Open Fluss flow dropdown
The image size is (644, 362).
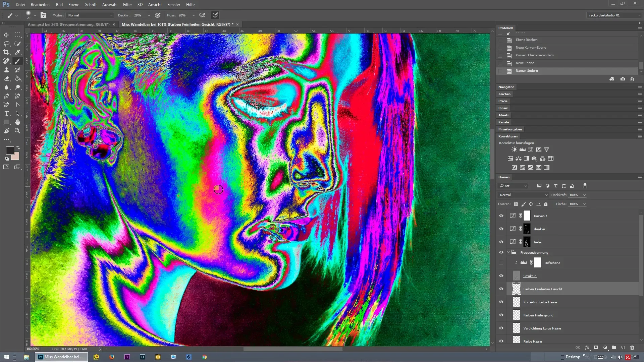(194, 15)
